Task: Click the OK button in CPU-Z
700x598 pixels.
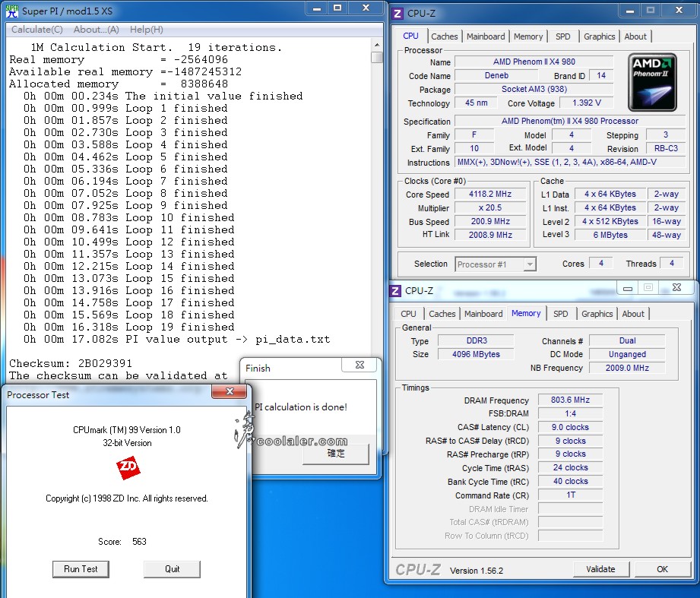Action: (x=662, y=569)
